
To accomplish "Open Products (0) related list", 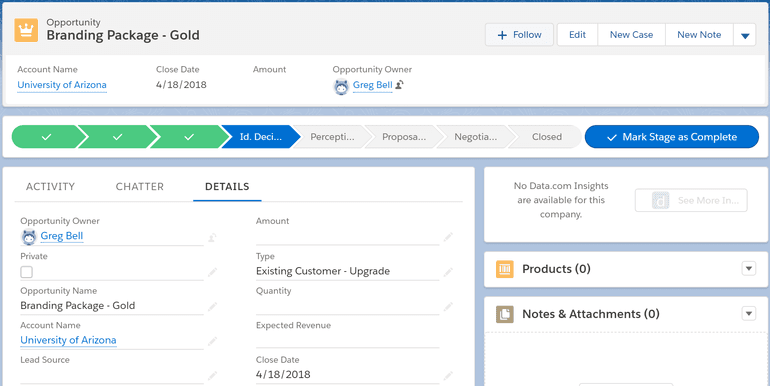I will pyautogui.click(x=556, y=269).
